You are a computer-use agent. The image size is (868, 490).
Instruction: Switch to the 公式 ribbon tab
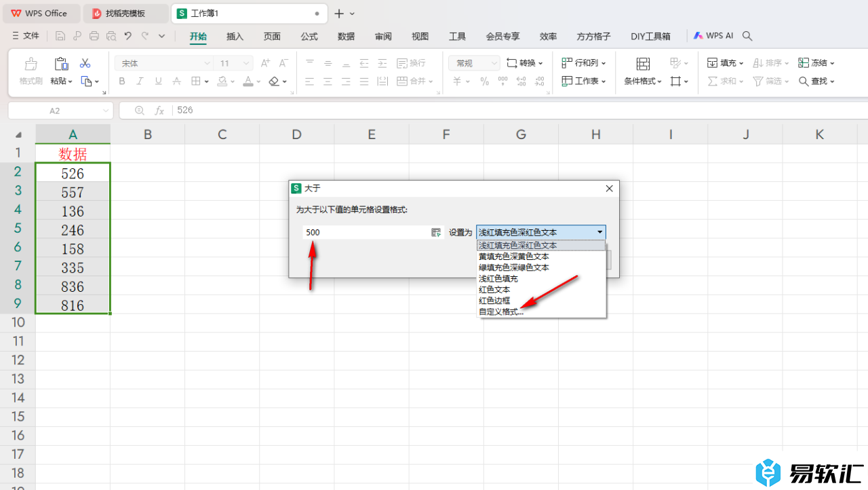coord(309,37)
